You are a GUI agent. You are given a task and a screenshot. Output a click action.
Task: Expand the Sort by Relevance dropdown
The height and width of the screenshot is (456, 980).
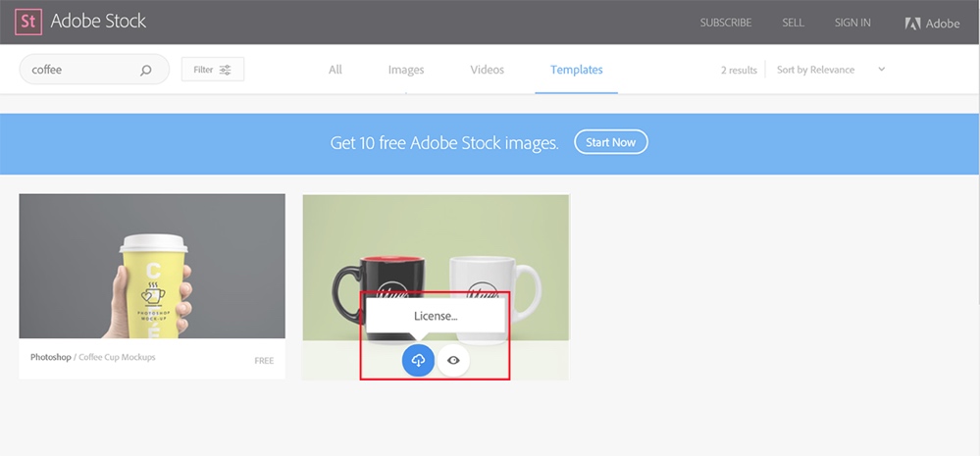pyautogui.click(x=815, y=70)
